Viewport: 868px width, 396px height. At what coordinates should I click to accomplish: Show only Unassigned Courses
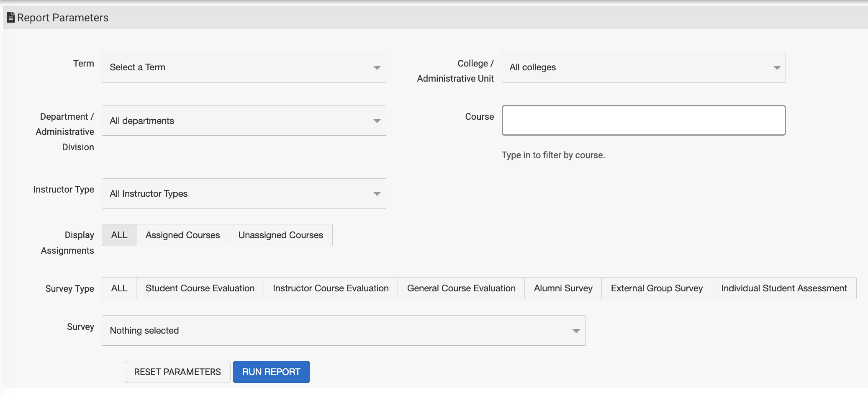[x=280, y=235]
